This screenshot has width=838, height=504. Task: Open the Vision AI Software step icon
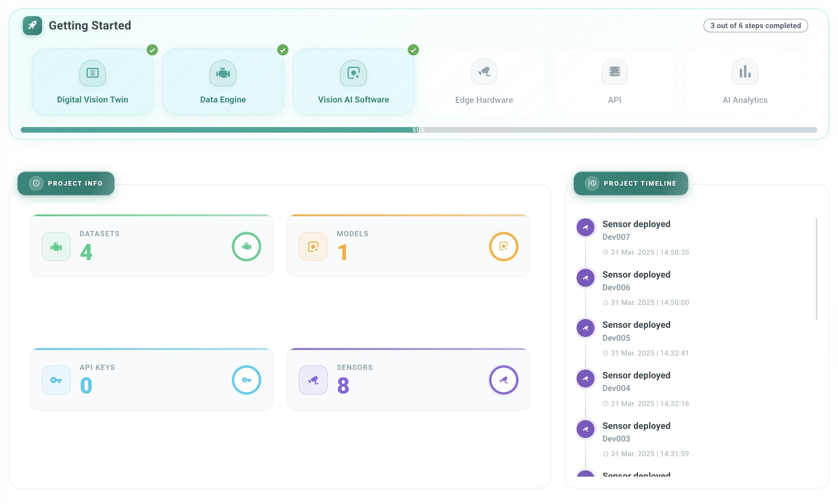(x=353, y=73)
